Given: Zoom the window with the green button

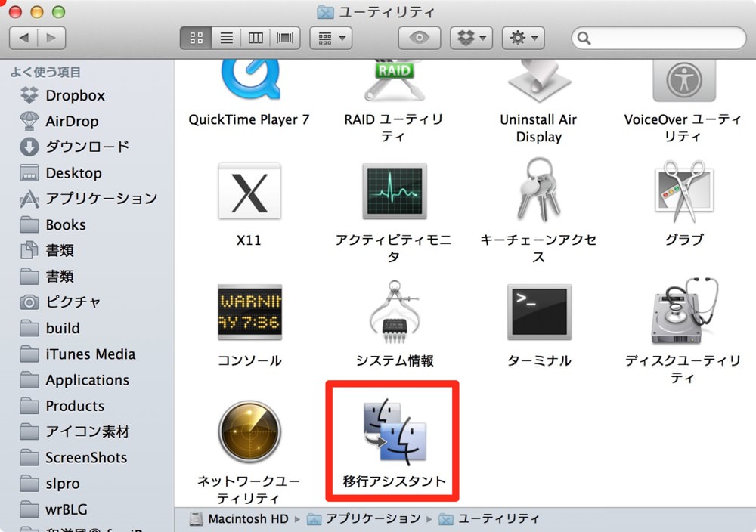Looking at the screenshot, I should click(x=59, y=12).
